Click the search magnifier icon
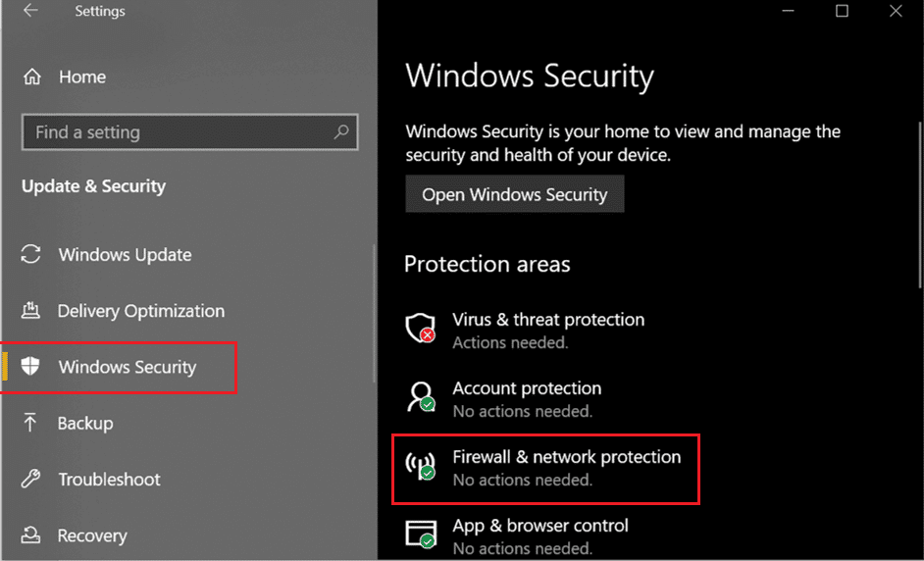 (341, 131)
